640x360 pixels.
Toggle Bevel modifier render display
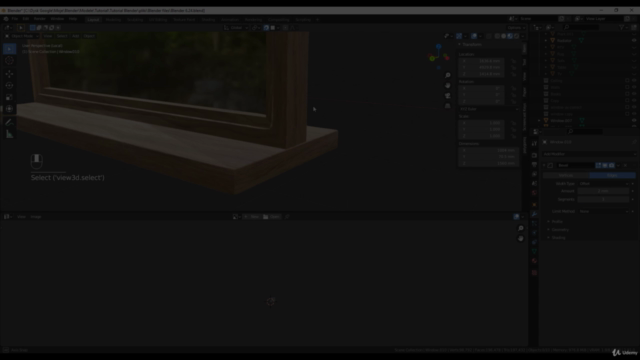611,165
